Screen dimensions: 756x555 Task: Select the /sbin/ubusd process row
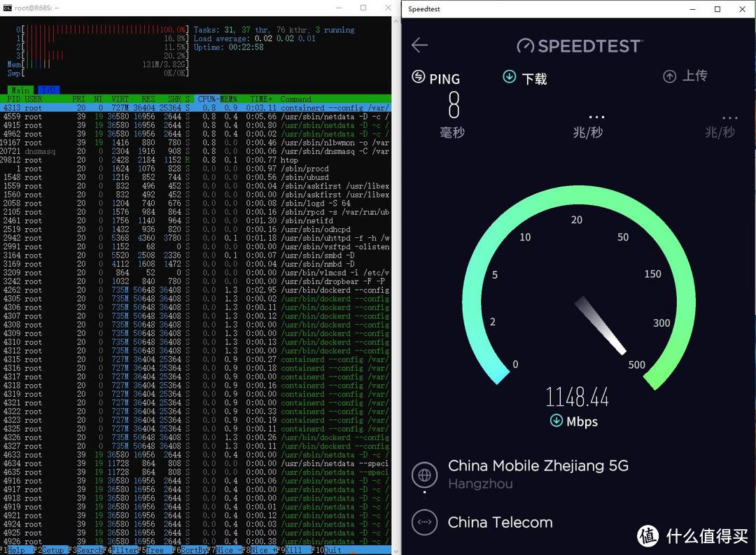pos(195,178)
